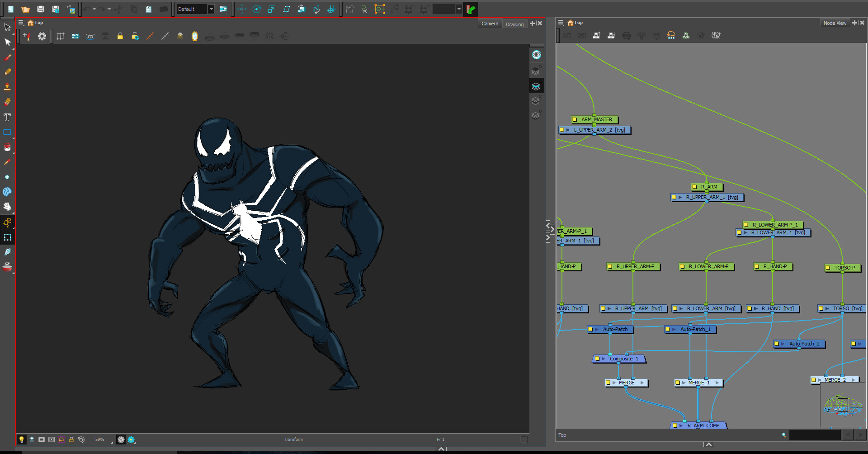Click the 59% zoom level in the status bar

(x=100, y=440)
